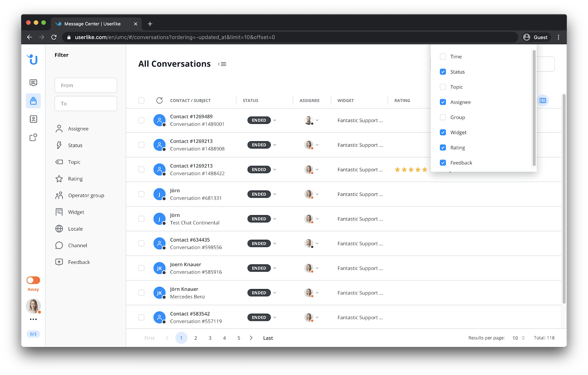Image resolution: width=588 pixels, height=375 pixels.
Task: Click the column settings icon
Action: tap(543, 100)
